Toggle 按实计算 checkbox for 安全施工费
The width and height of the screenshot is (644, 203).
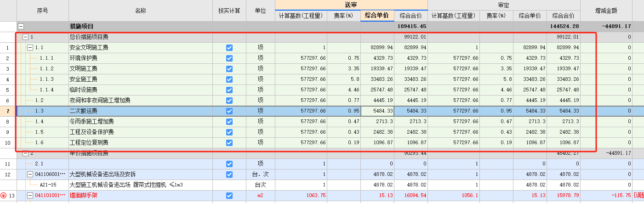pyautogui.click(x=229, y=79)
